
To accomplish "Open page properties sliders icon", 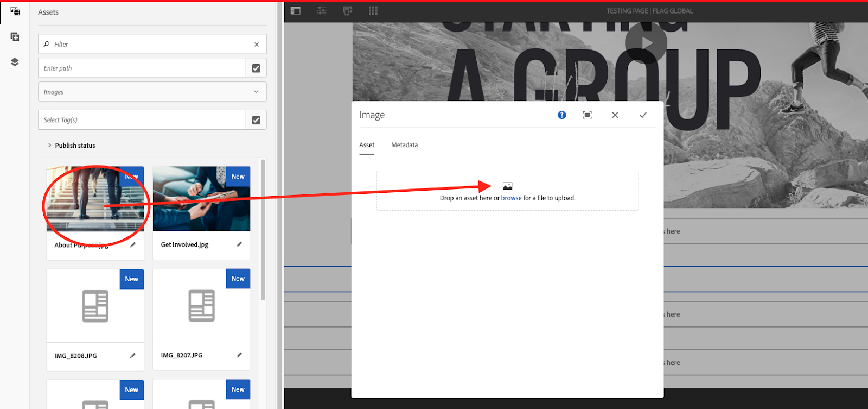I will [322, 11].
